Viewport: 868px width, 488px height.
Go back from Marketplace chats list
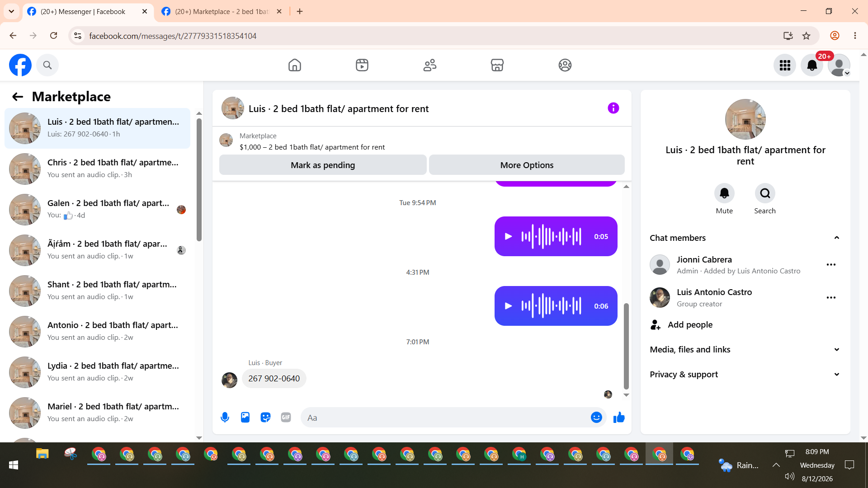(x=18, y=97)
